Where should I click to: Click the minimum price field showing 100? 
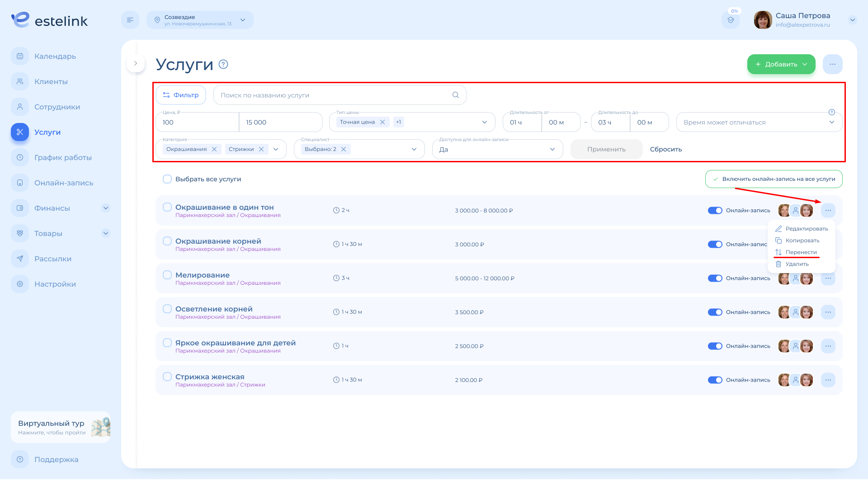click(x=197, y=123)
